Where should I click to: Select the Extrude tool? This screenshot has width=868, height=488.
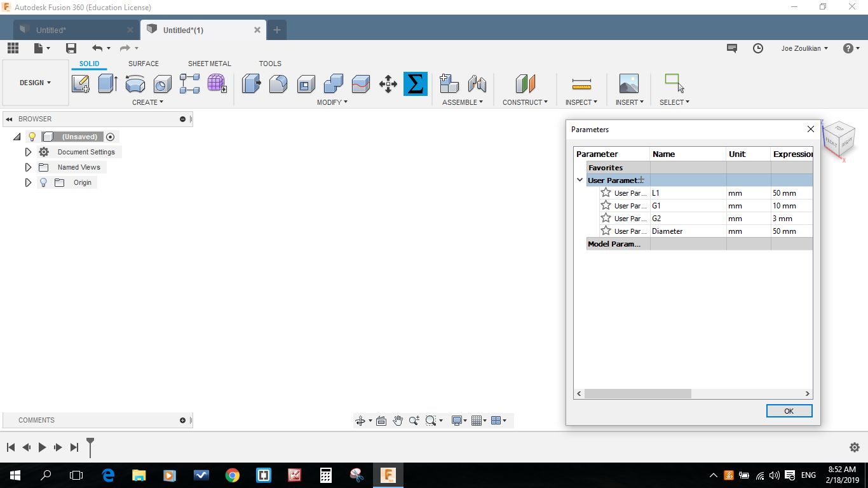coord(108,83)
